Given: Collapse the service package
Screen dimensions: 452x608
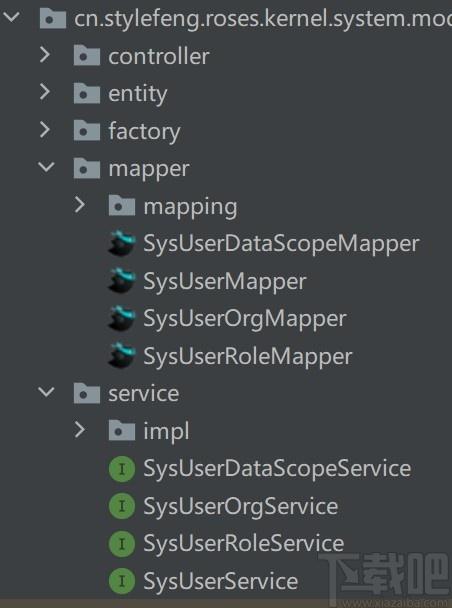Looking at the screenshot, I should click(46, 392).
